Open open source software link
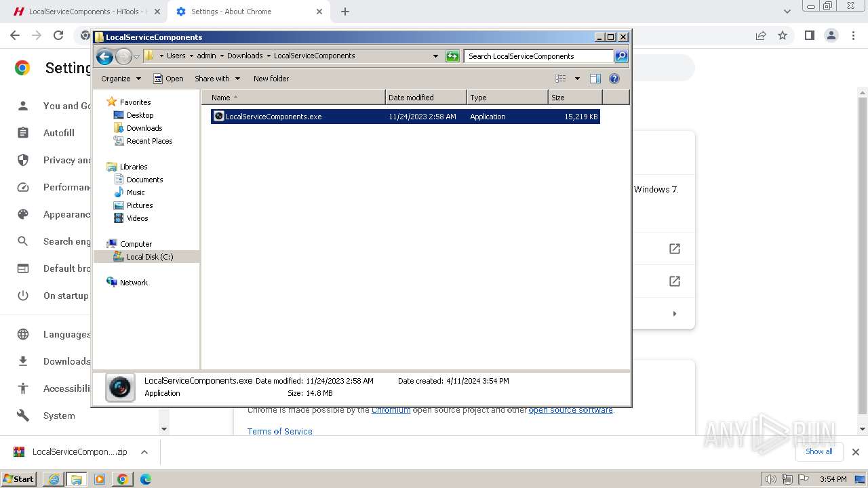This screenshot has width=868, height=488. (570, 410)
